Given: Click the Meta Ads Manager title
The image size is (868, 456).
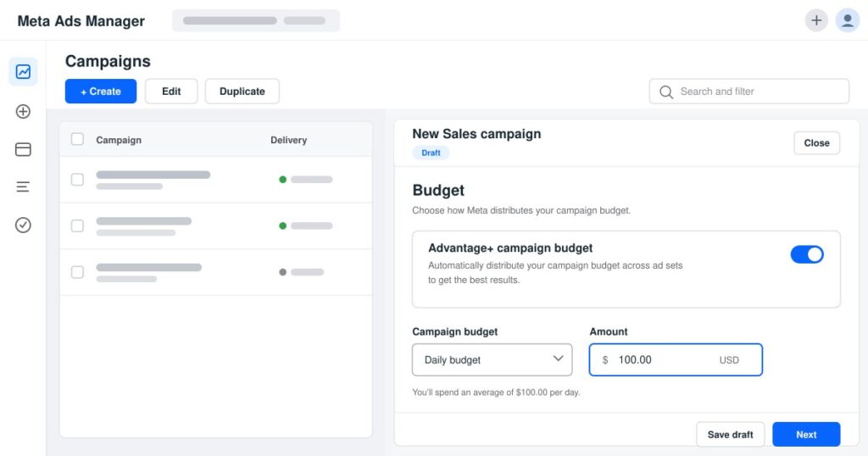Looking at the screenshot, I should (81, 21).
